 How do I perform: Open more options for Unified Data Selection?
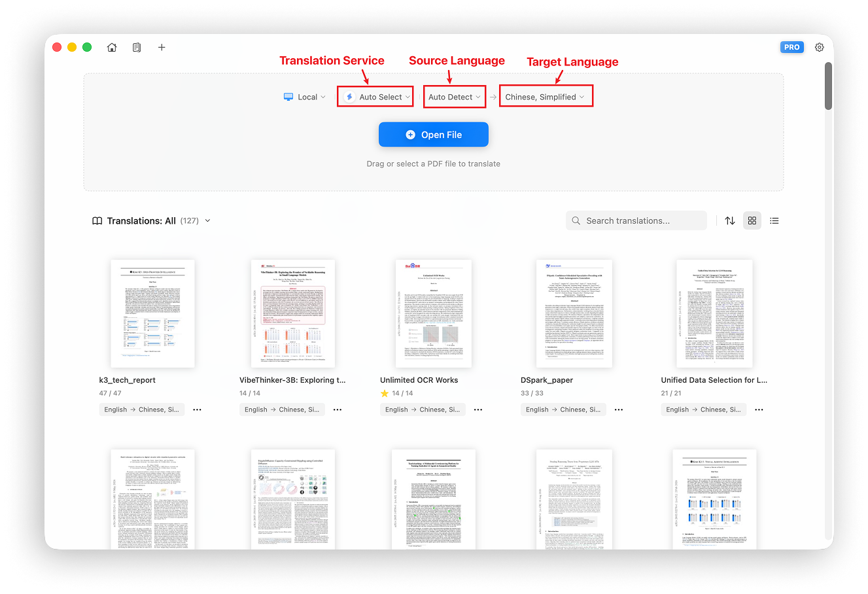pos(759,410)
